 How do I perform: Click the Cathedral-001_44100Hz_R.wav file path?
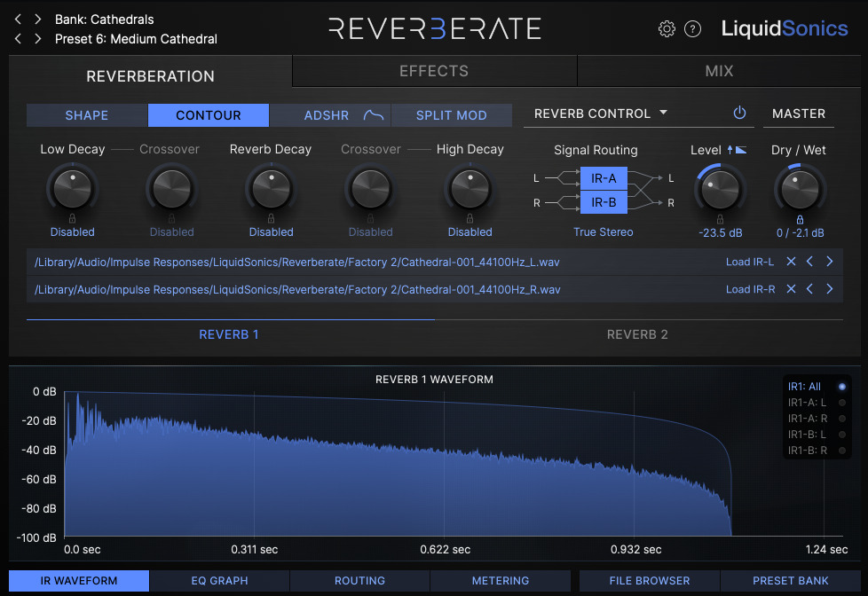tap(297, 289)
